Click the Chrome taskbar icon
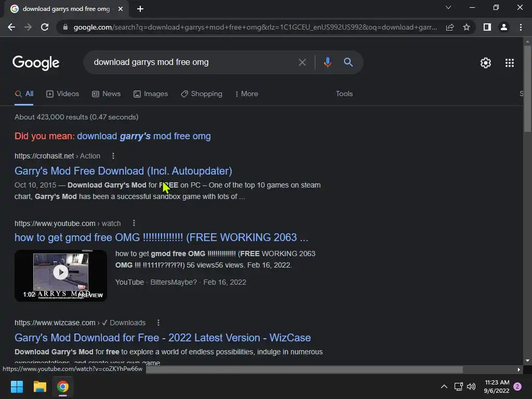The image size is (532, 399). 63,387
